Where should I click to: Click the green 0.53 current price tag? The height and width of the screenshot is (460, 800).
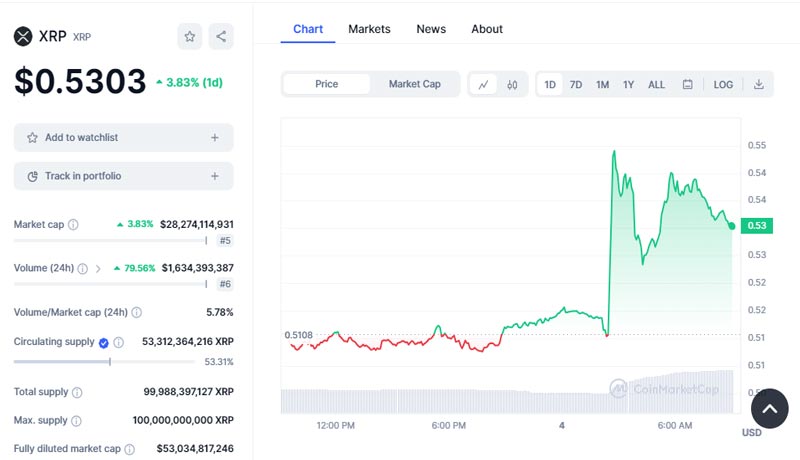coord(757,225)
